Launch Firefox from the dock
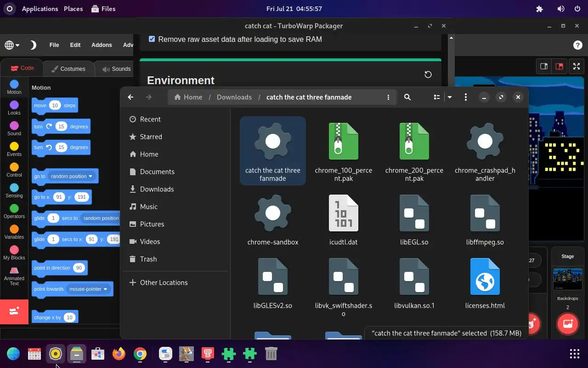The width and height of the screenshot is (588, 368). tap(119, 354)
